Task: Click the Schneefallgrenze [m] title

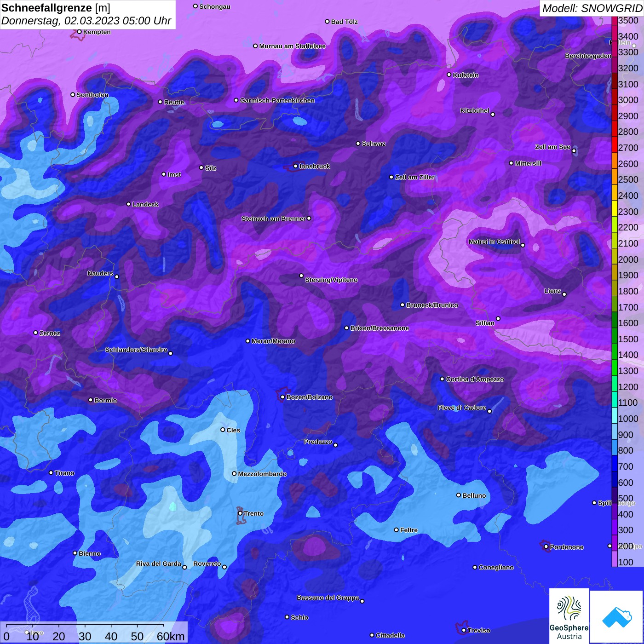Action: point(56,8)
